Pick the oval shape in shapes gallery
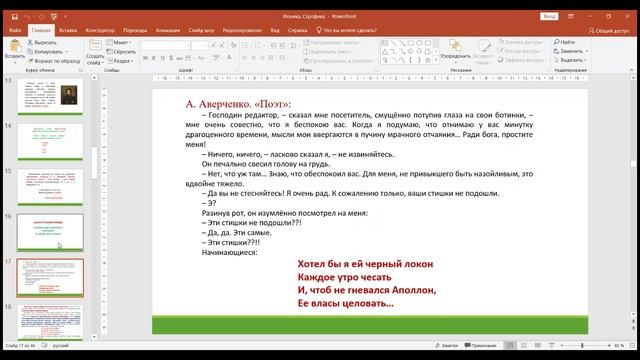 [419, 43]
